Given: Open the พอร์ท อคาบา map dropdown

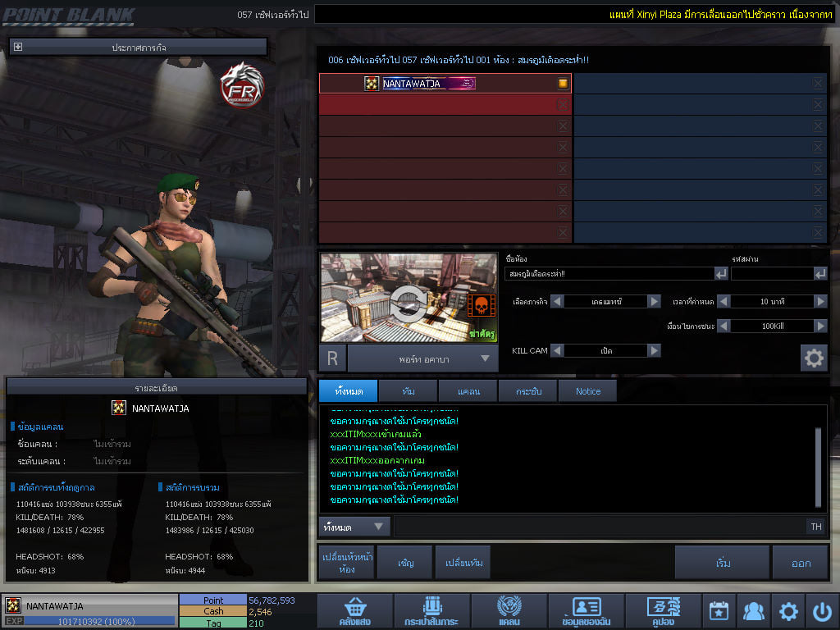Looking at the screenshot, I should click(423, 358).
